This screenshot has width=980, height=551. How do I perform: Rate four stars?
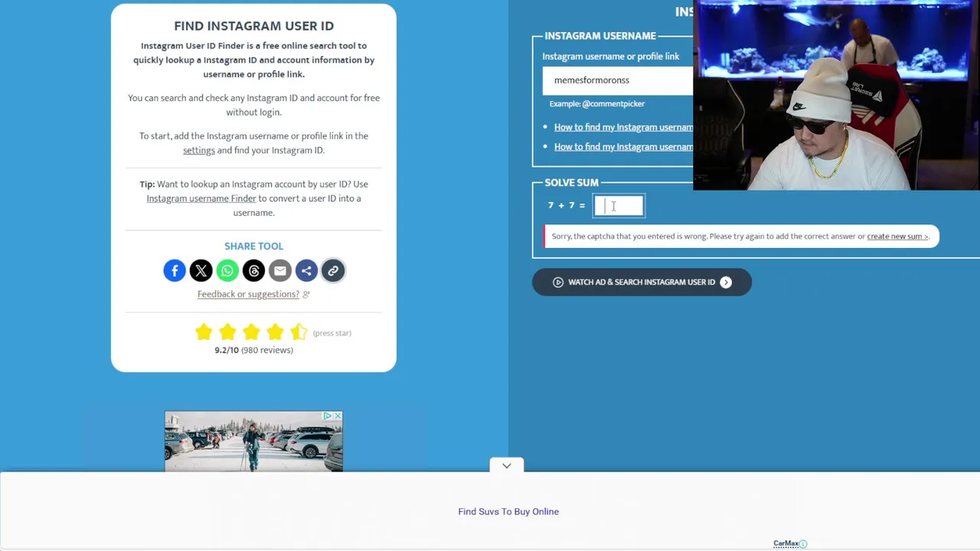[275, 332]
